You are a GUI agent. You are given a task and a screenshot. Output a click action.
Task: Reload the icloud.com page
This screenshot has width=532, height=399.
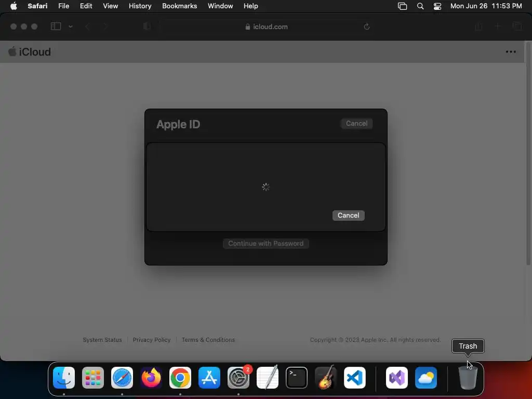point(366,26)
